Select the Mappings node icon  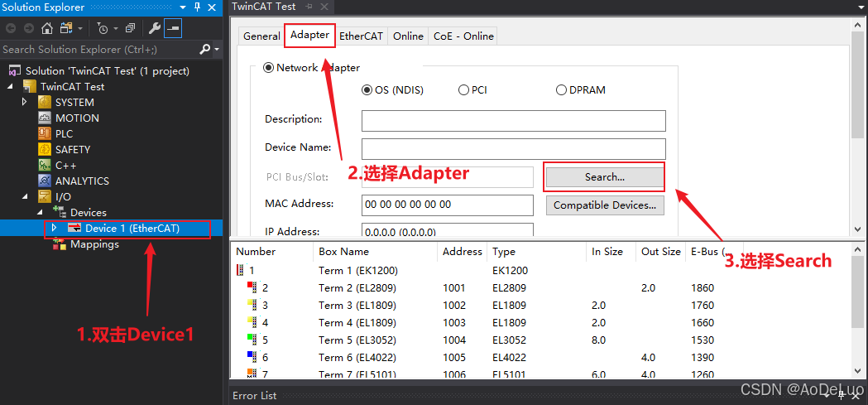(x=60, y=244)
